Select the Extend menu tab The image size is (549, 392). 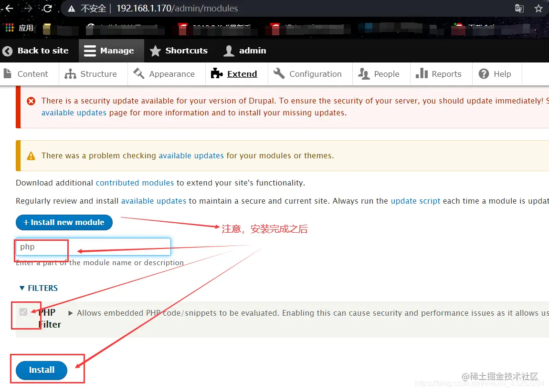pyautogui.click(x=237, y=74)
